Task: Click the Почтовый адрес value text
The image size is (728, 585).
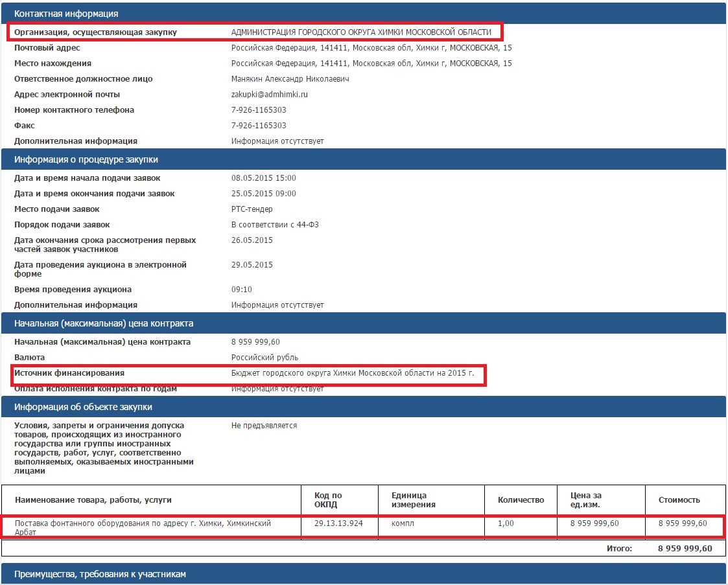Action: pyautogui.click(x=371, y=48)
